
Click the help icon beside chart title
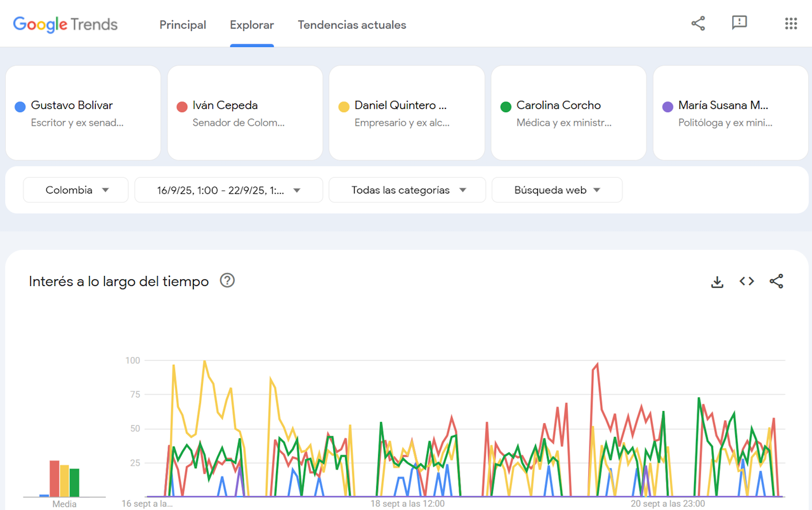(227, 280)
